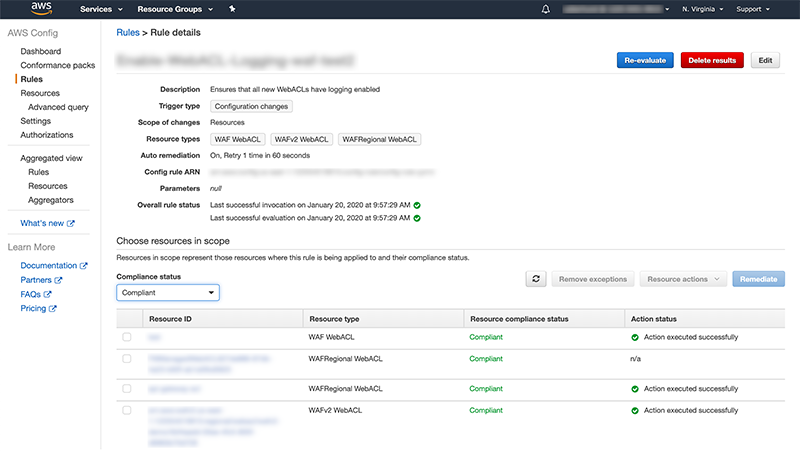This screenshot has width=800, height=452.
Task: Open the N. Virginia region selector
Action: 703,9
